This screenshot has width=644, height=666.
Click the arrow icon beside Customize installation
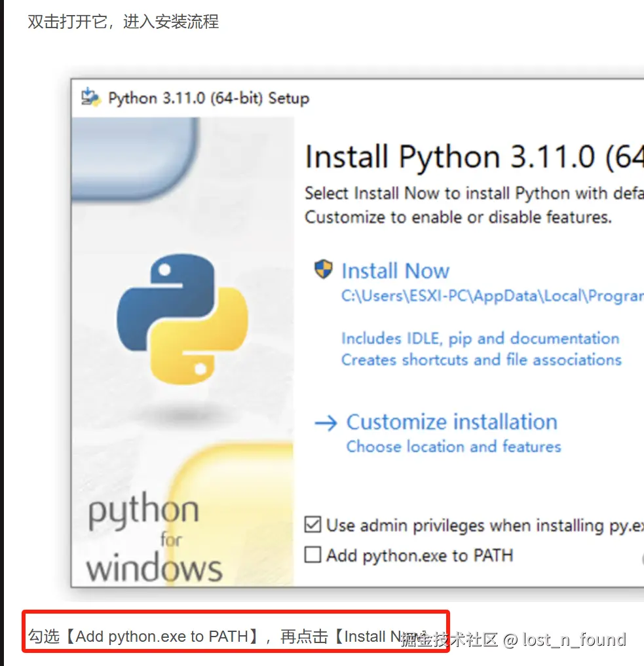pyautogui.click(x=326, y=422)
